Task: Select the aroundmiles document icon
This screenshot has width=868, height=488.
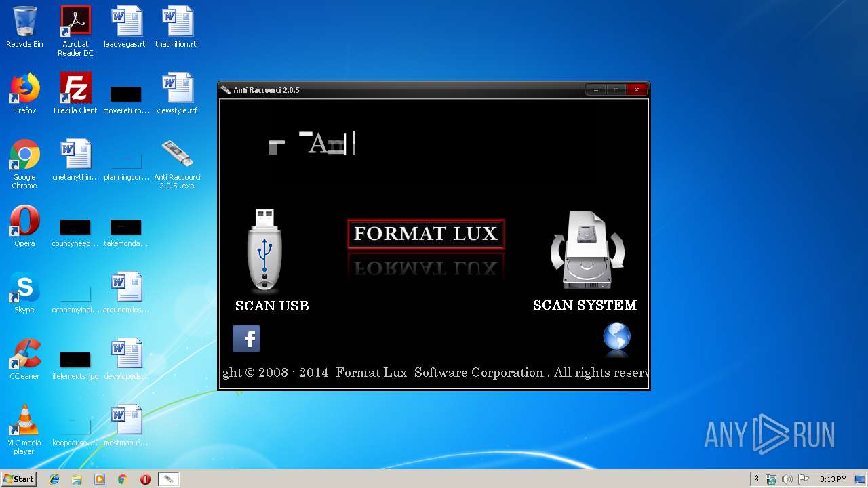Action: pyautogui.click(x=126, y=293)
